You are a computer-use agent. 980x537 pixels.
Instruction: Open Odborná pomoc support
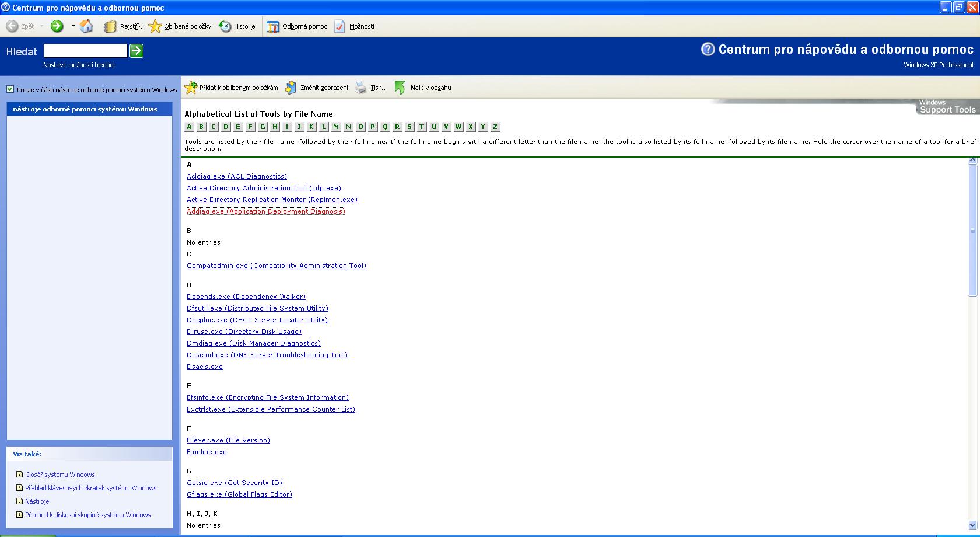pos(297,26)
